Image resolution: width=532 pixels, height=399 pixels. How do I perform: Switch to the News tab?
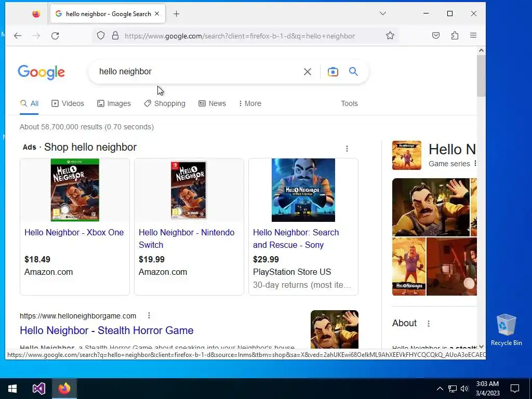point(212,103)
